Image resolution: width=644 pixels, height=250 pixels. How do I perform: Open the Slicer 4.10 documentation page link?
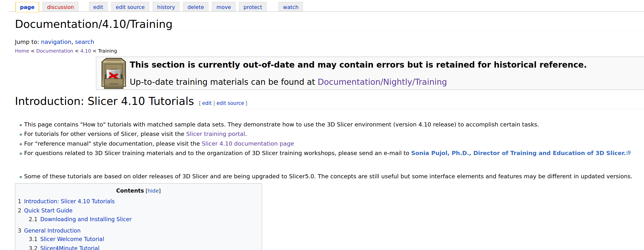click(248, 144)
